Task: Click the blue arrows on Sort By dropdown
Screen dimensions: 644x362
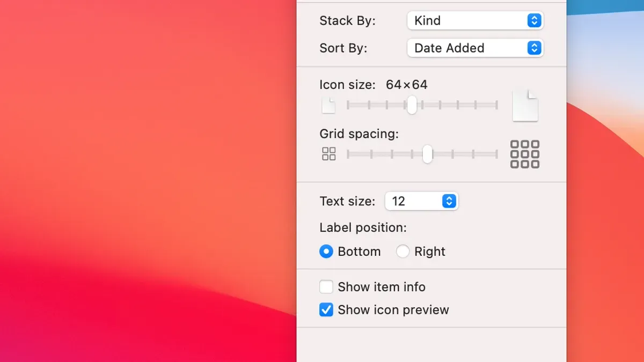Action: tap(533, 48)
